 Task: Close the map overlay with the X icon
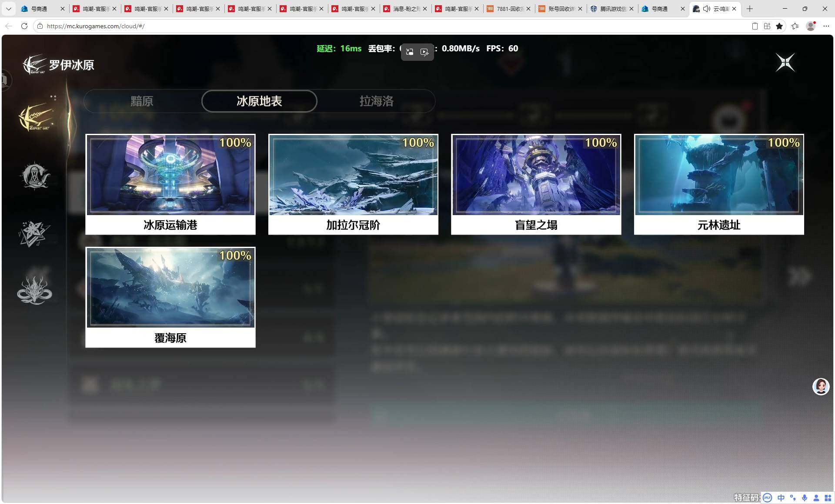[785, 63]
